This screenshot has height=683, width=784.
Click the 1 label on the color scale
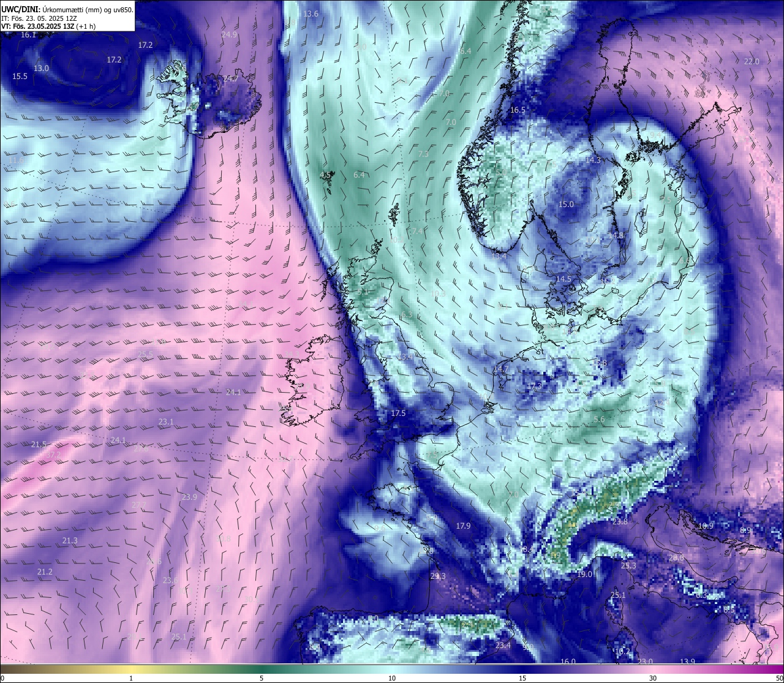(x=131, y=678)
